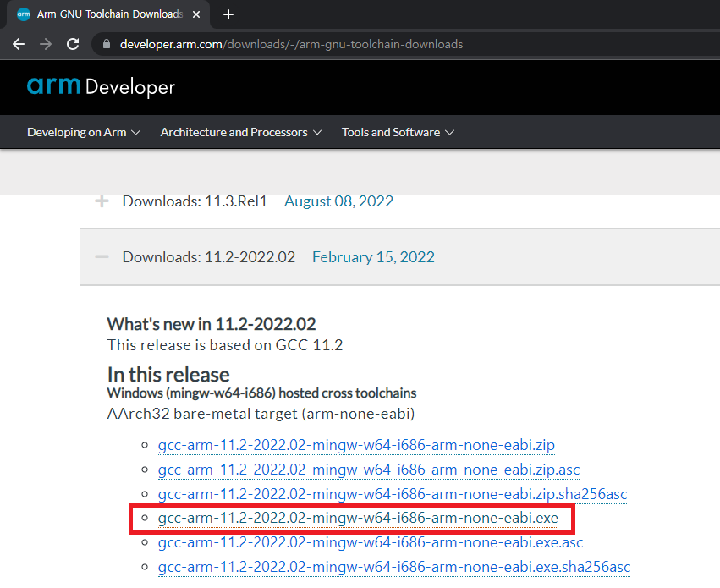Download the arm-none-eabi.exe.sha256asc file
720x588 pixels.
pos(394,567)
